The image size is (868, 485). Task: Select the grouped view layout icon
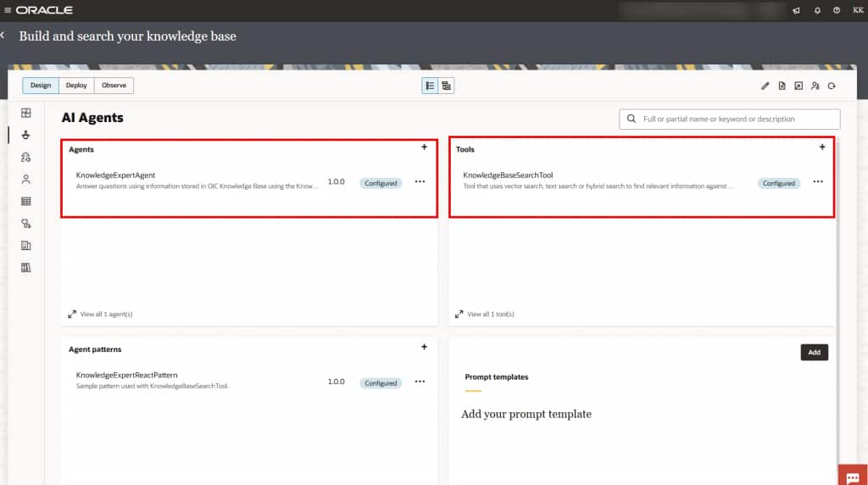point(446,86)
